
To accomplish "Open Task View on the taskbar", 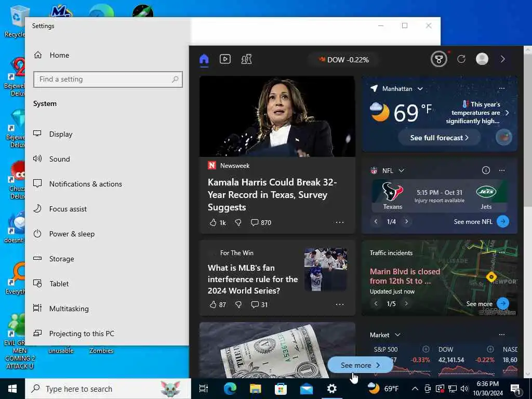I will pos(204,389).
